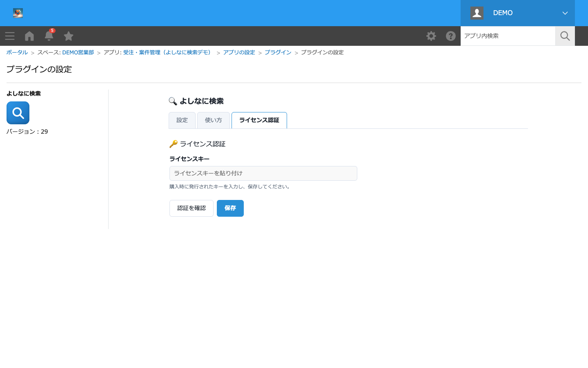Open the favorites star icon
Screen dimensions: 588x368
pyautogui.click(x=69, y=36)
